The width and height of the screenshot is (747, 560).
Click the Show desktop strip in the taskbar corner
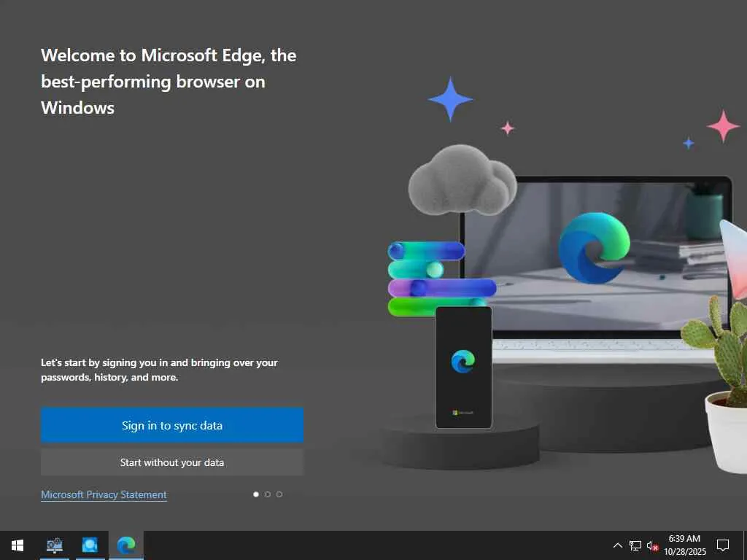point(745,545)
